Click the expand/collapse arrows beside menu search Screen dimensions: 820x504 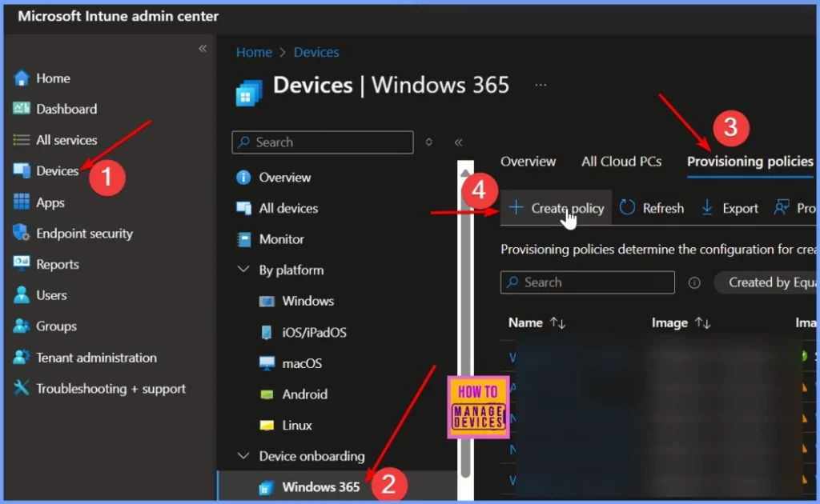(x=429, y=142)
